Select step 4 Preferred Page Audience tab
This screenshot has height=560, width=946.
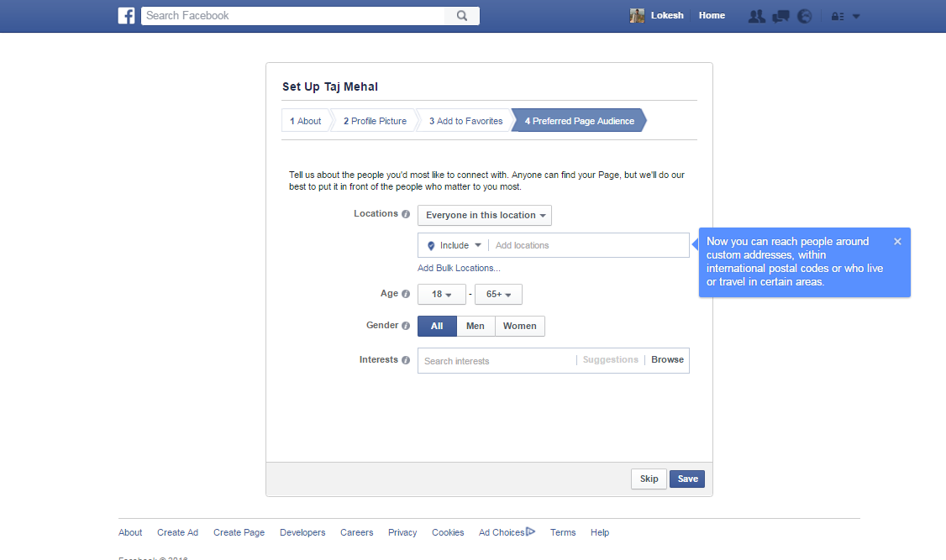(x=579, y=121)
